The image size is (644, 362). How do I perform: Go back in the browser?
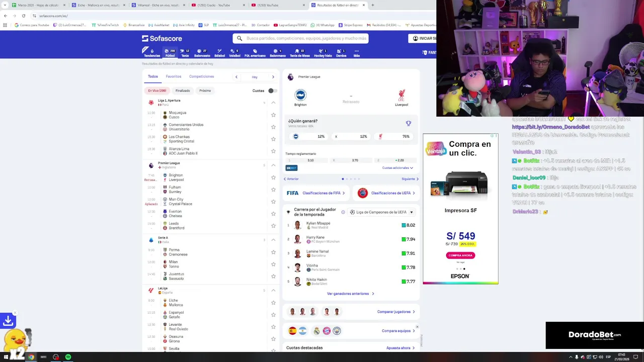[6, 16]
